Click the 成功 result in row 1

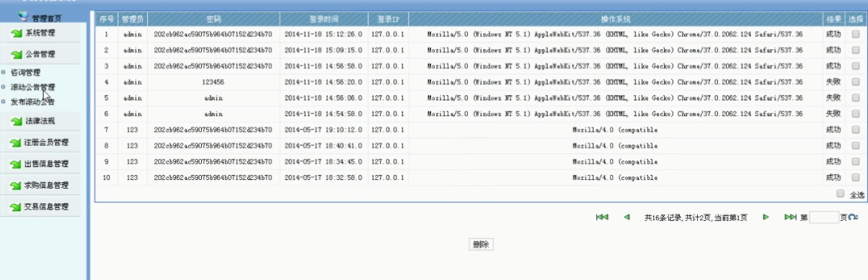point(833,34)
